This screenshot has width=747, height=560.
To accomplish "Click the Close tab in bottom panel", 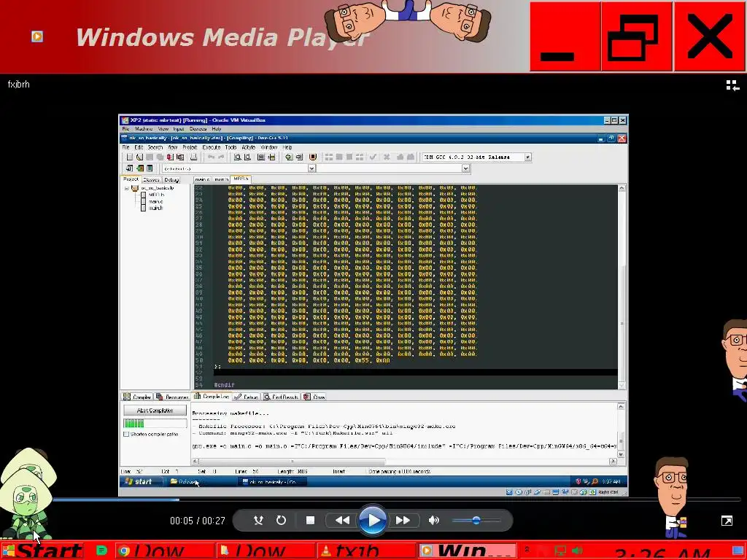I will [x=315, y=397].
